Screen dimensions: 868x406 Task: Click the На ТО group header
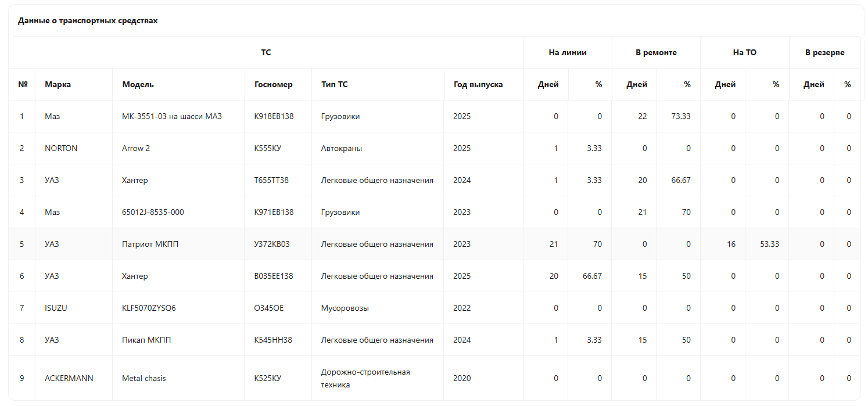point(744,52)
